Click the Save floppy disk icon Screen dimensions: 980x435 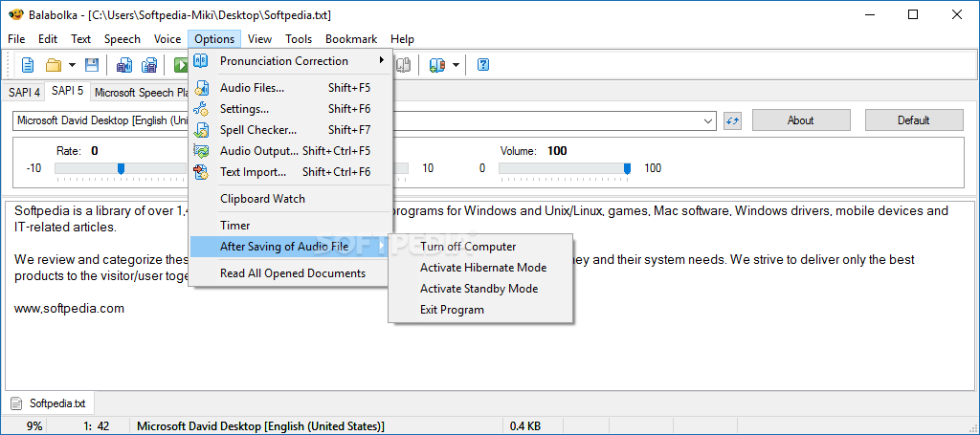(x=91, y=65)
